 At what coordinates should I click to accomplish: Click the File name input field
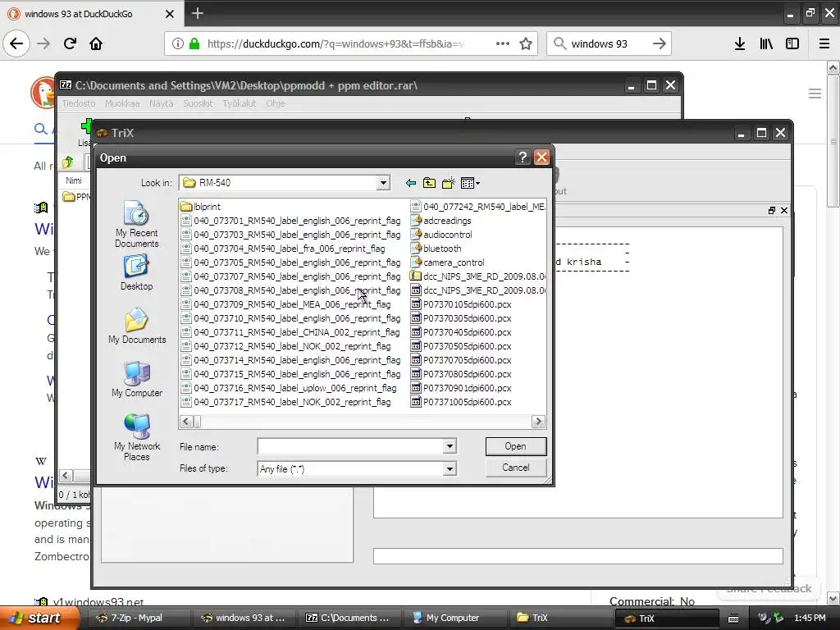[x=351, y=446]
